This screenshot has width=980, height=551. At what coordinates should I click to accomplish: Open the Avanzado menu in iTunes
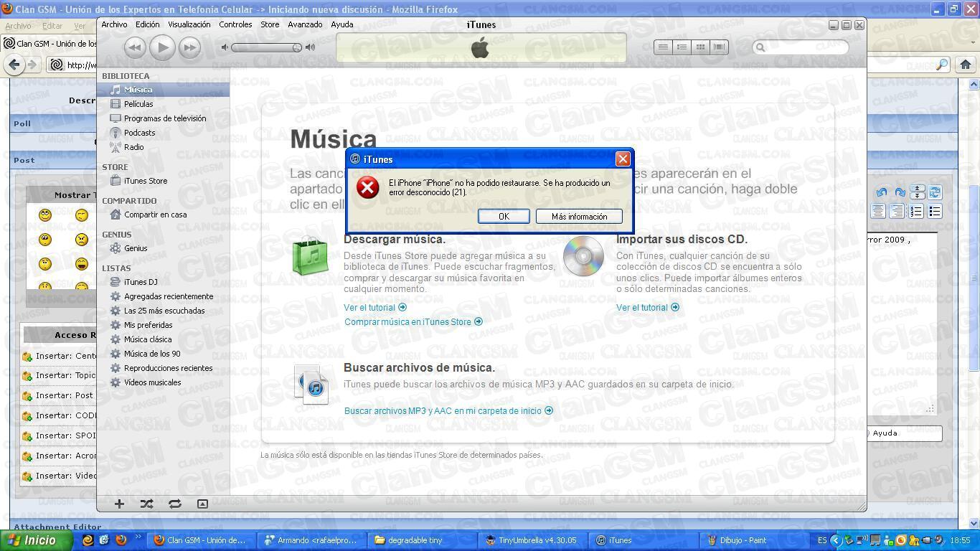pos(305,24)
